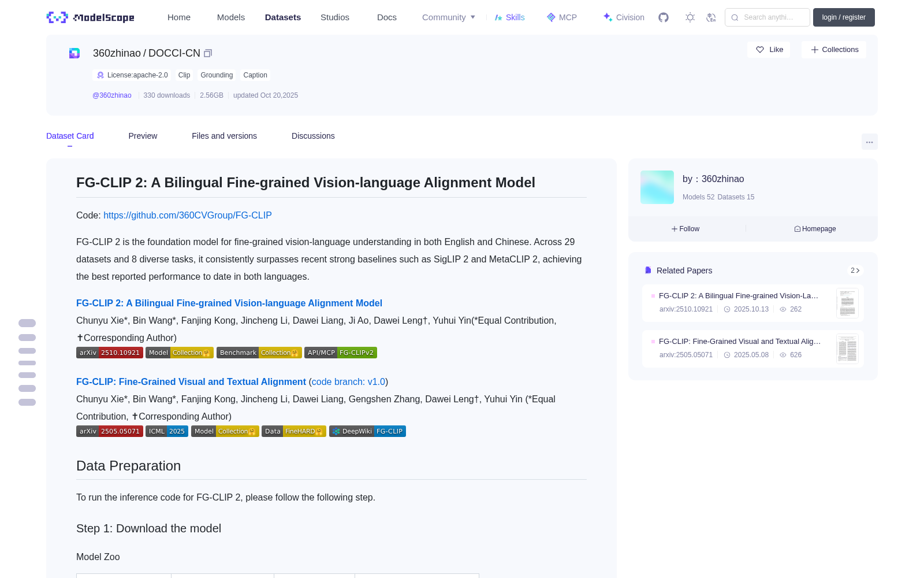Expand the Community dropdown menu
Viewport: 924px width, 578px height.
tap(449, 17)
